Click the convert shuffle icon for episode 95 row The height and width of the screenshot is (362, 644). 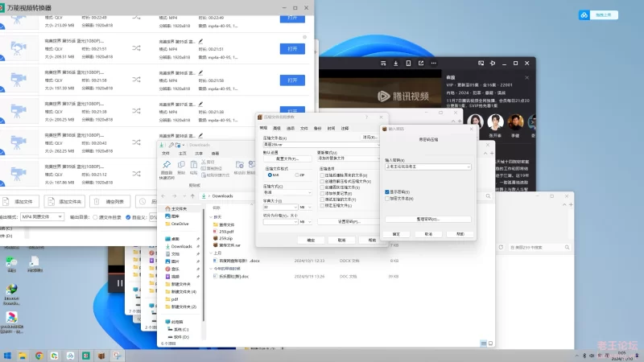coord(136,48)
